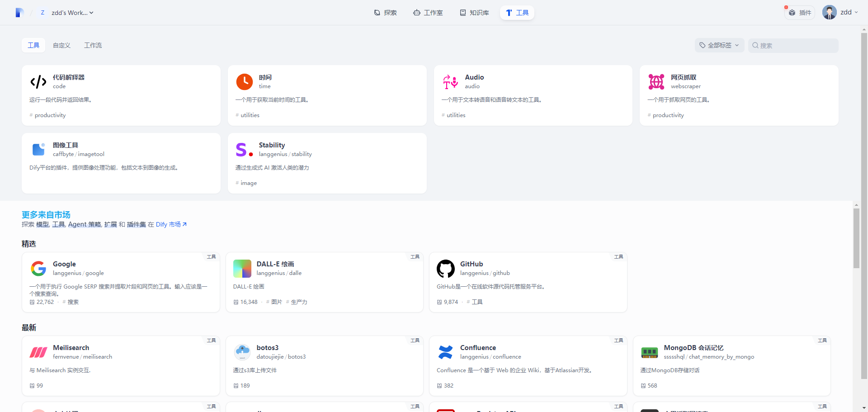Click the DALL-E 绘画 icon
Screen dimensions: 868x412
tap(242, 269)
